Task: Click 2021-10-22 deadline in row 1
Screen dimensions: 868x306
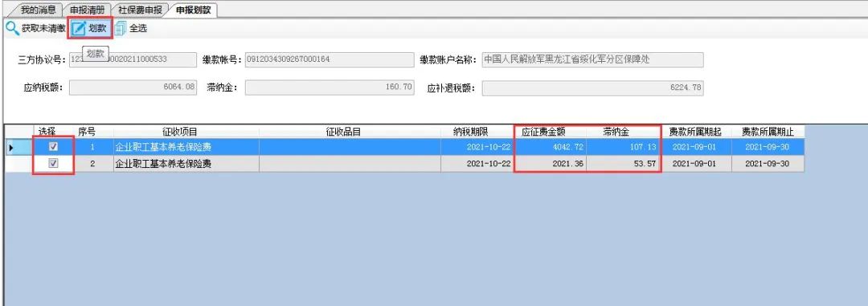Action: tap(489, 147)
